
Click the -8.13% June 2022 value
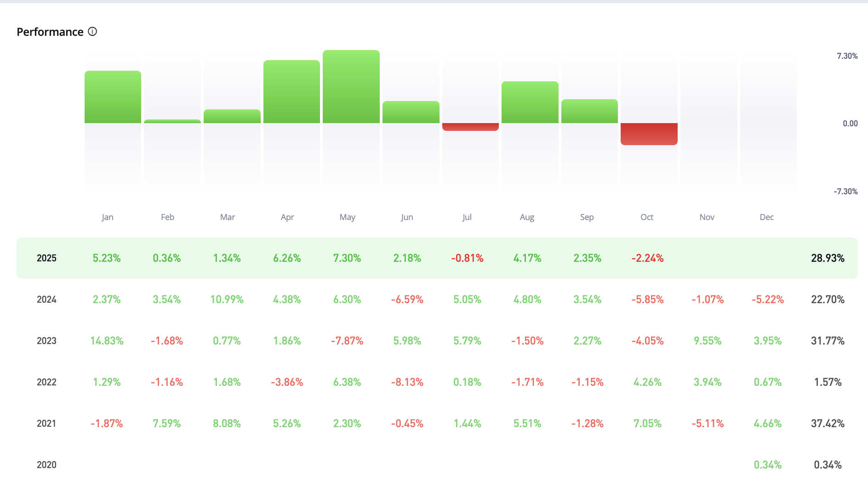tap(407, 382)
